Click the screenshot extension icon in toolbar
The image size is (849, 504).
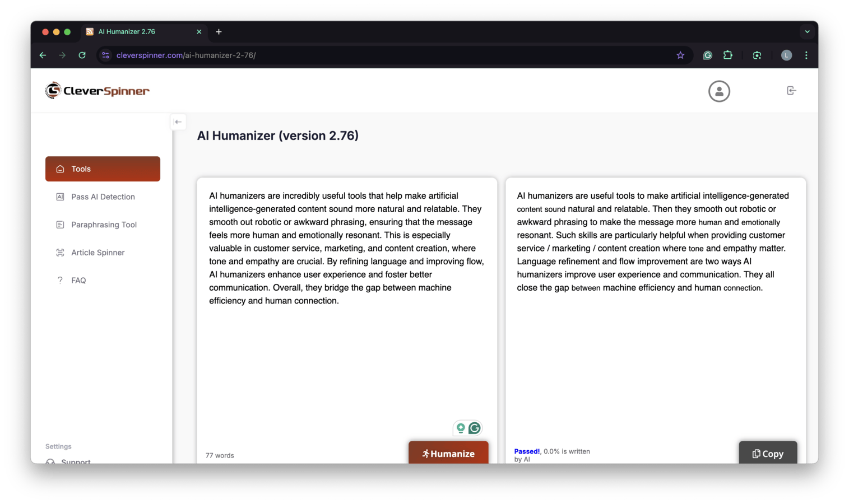point(757,55)
